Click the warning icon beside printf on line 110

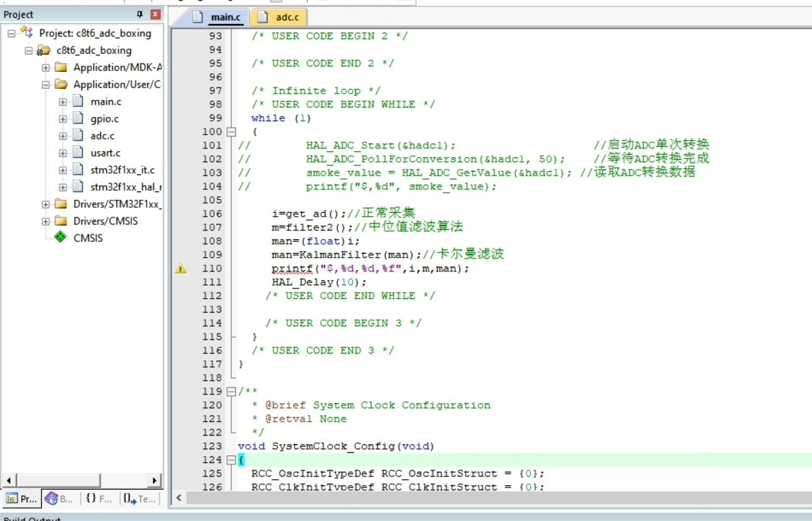181,268
